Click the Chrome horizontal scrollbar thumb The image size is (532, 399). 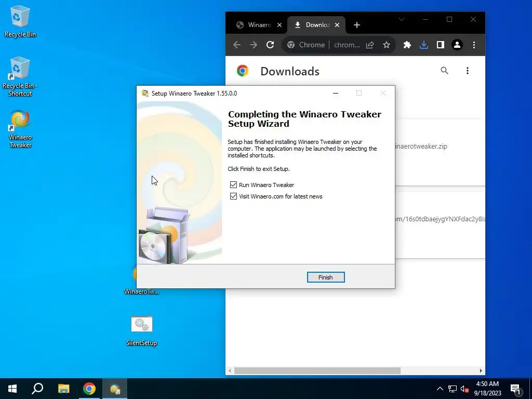[x=317, y=370]
